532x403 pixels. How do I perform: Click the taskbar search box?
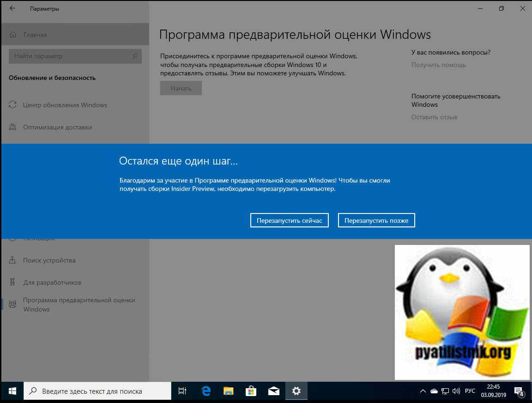pos(97,391)
